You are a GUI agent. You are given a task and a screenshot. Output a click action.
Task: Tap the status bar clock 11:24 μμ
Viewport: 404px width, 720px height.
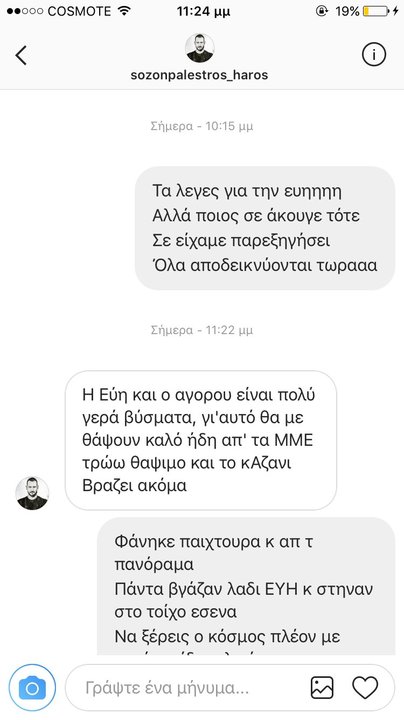[202, 11]
